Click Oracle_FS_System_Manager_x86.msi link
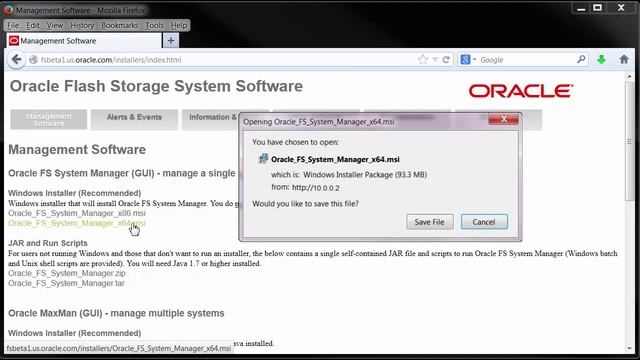This screenshot has height=360, width=640. [77, 213]
